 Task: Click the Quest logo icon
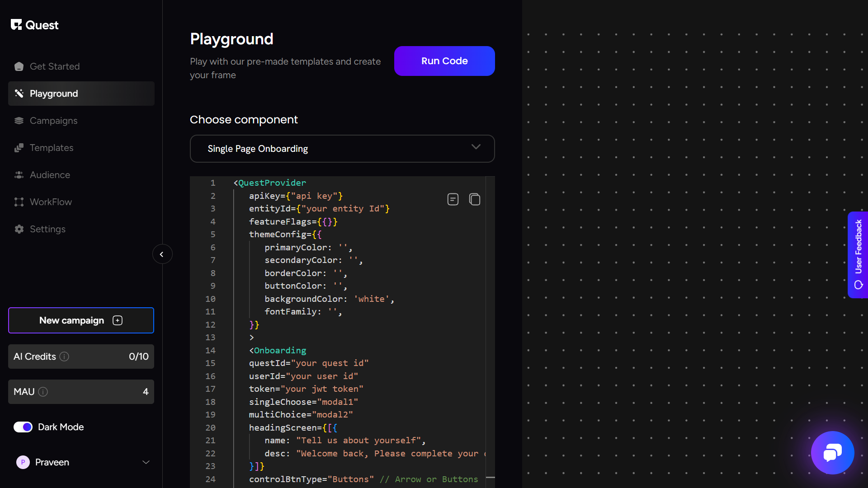16,25
